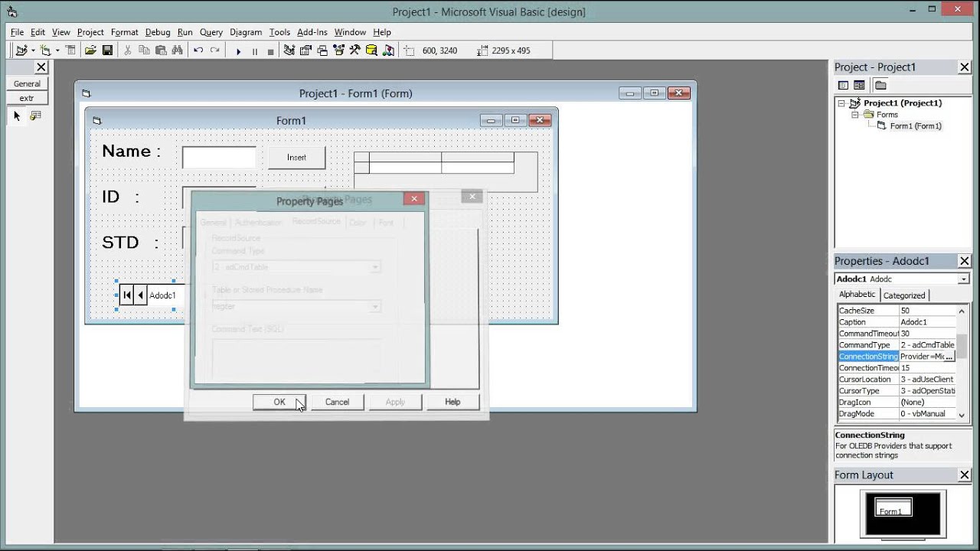Click Cancel in the Property Pages dialog
This screenshot has width=980, height=551.
point(337,402)
